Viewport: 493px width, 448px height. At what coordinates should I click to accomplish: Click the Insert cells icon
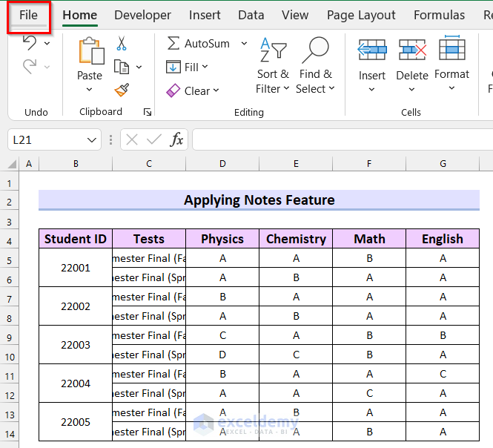[x=371, y=50]
